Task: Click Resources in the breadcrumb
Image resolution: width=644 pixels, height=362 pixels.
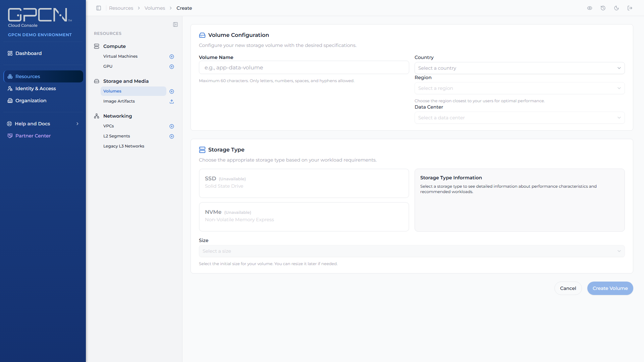Action: click(x=121, y=8)
